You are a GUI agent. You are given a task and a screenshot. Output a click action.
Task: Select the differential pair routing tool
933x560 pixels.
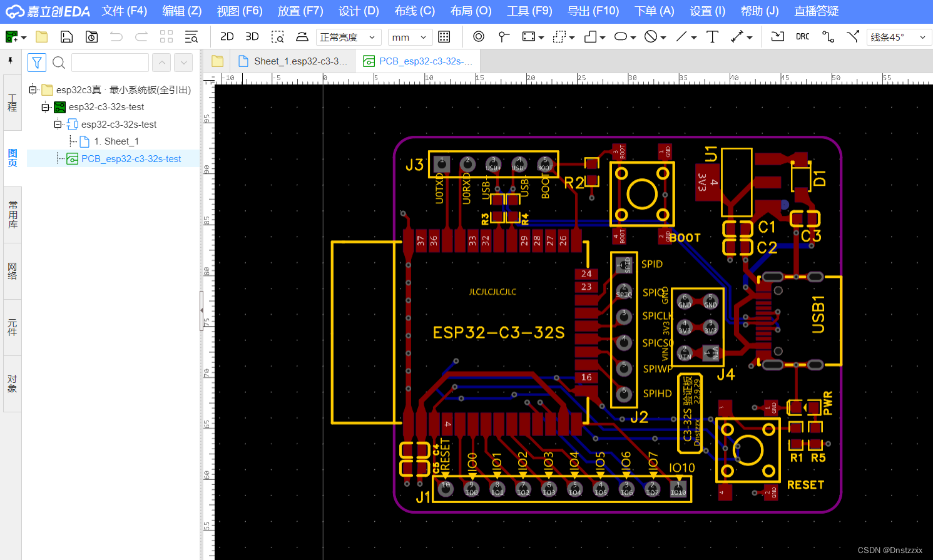[x=853, y=37]
